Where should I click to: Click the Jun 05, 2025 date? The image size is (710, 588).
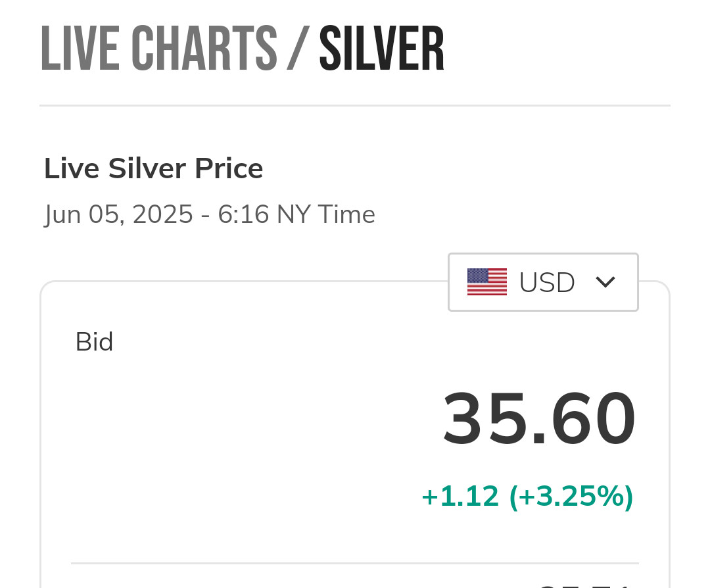coord(118,214)
